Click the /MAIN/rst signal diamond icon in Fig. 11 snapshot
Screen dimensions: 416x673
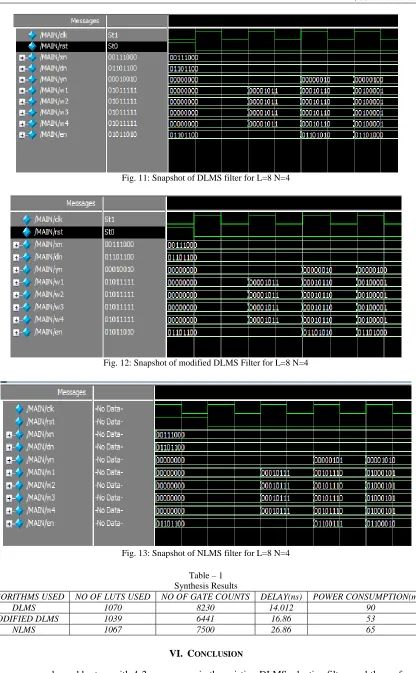(32, 46)
